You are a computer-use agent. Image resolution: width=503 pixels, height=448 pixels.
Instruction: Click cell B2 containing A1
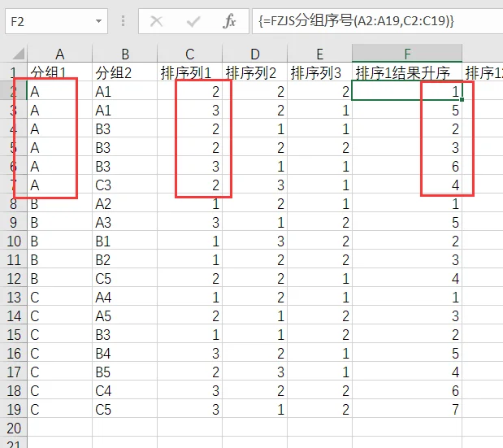[x=125, y=91]
